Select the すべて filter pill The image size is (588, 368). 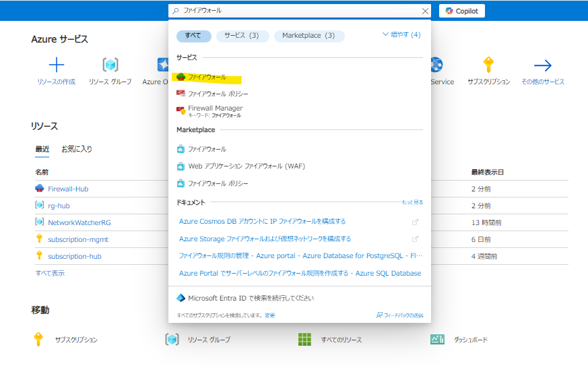tap(193, 36)
